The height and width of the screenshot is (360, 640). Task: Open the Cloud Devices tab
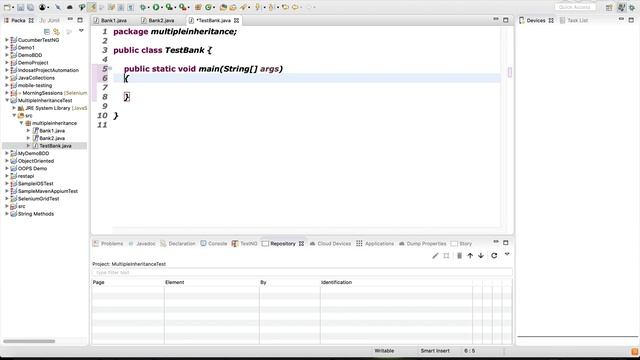330,244
